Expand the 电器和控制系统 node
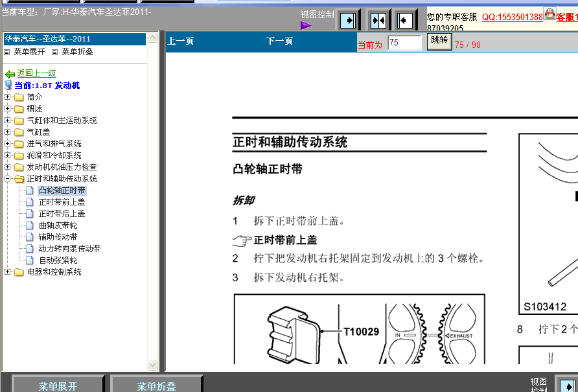The width and height of the screenshot is (578, 392). coord(7,271)
